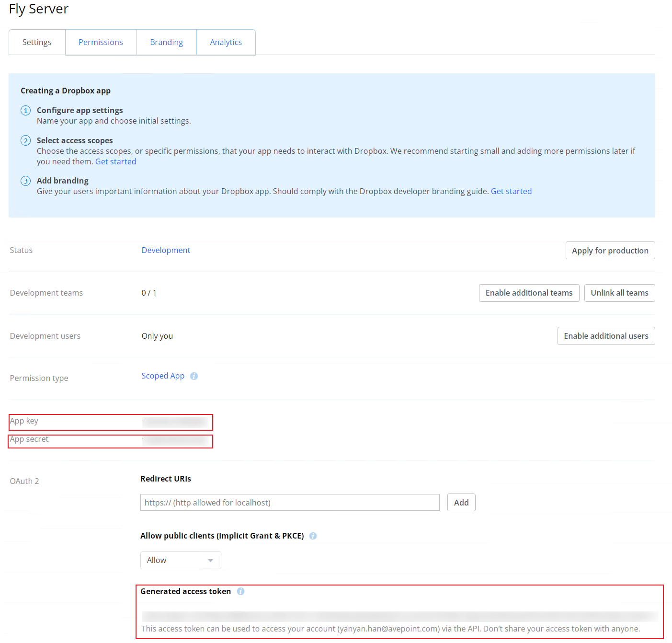Click the 'App secret' label

(29, 439)
